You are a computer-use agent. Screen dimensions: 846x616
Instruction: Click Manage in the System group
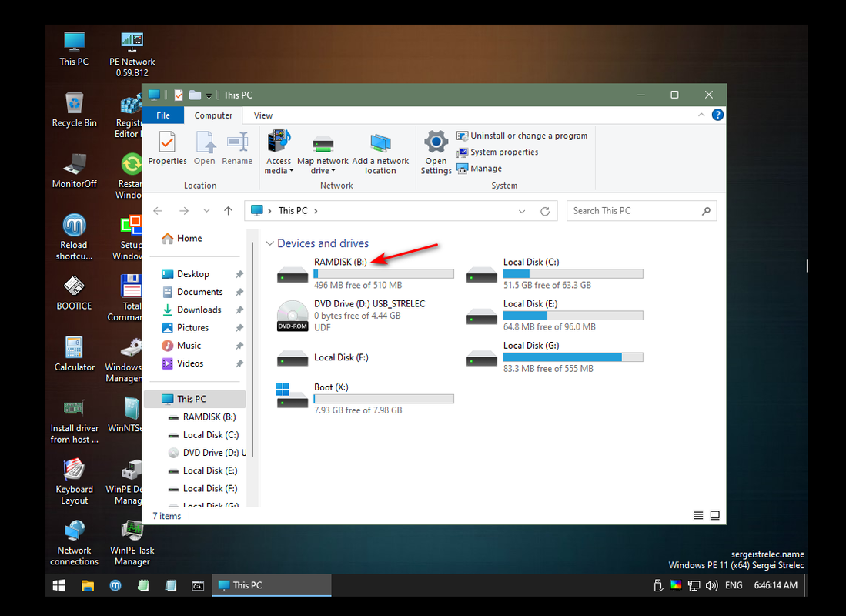479,169
